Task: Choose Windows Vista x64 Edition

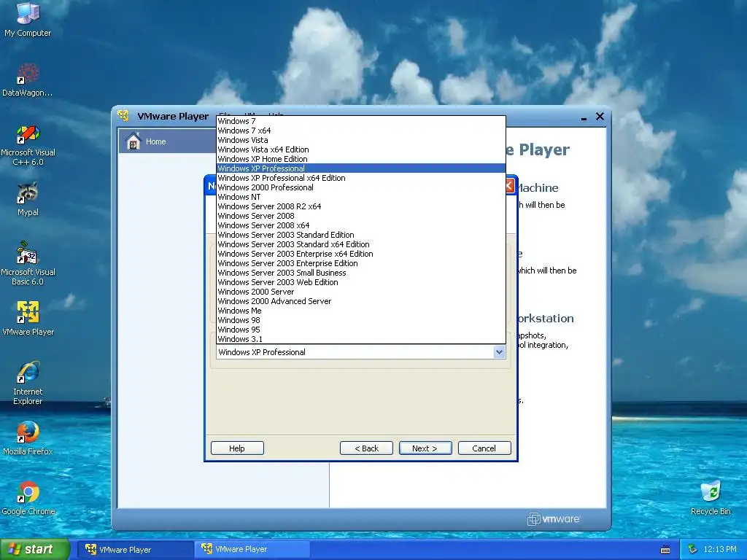Action: click(360, 149)
